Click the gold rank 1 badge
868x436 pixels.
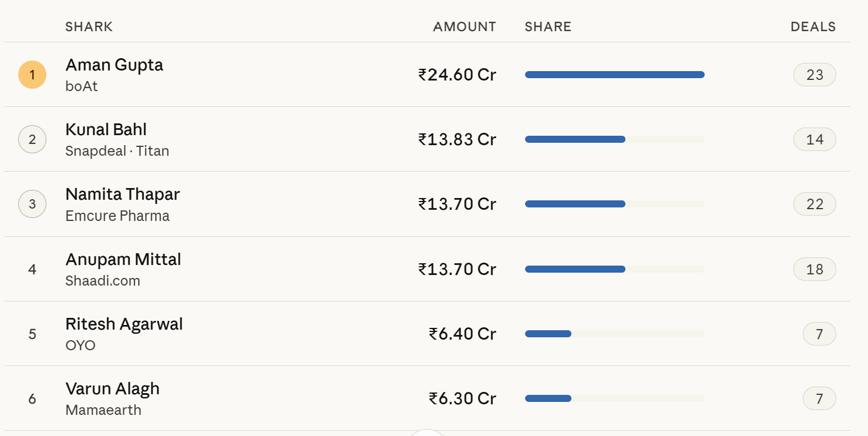pyautogui.click(x=32, y=75)
